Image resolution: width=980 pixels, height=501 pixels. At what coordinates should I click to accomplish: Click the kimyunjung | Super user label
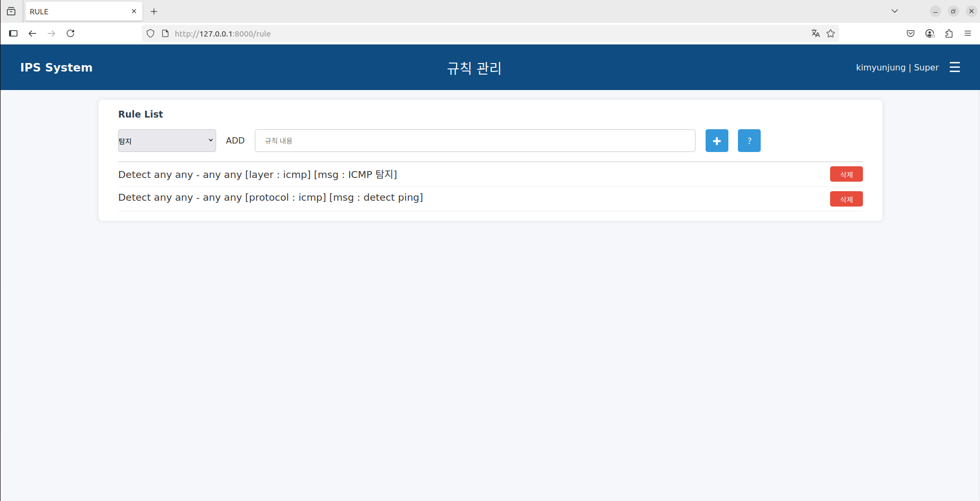pos(897,67)
